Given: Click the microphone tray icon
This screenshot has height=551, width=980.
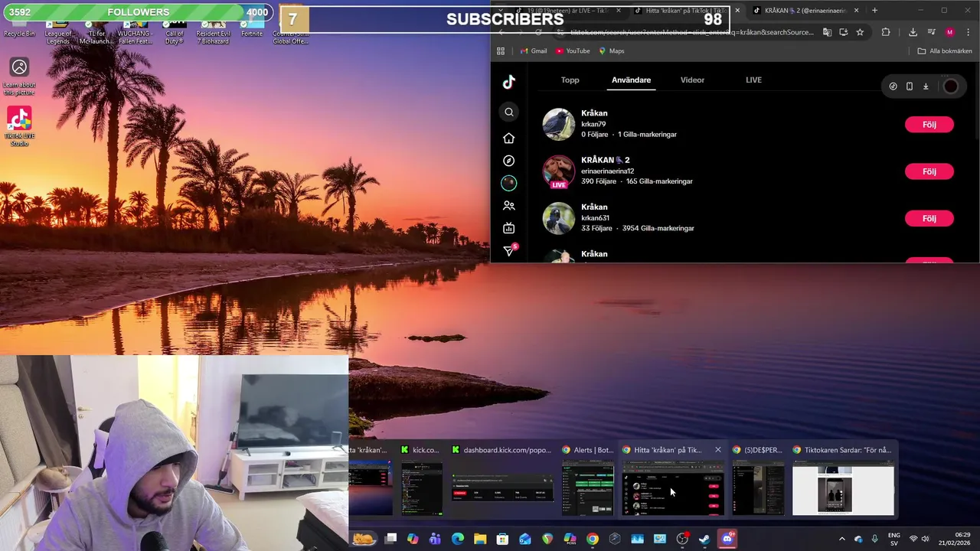Looking at the screenshot, I should click(874, 540).
